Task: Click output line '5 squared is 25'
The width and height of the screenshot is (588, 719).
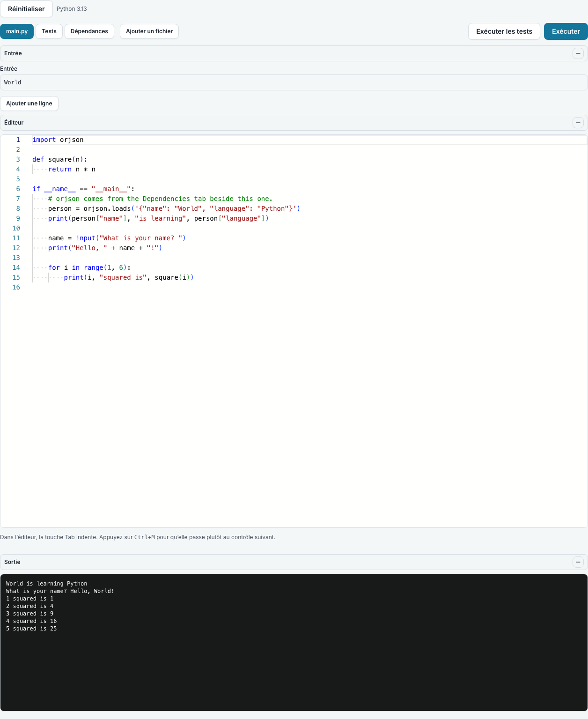Action: tap(31, 629)
